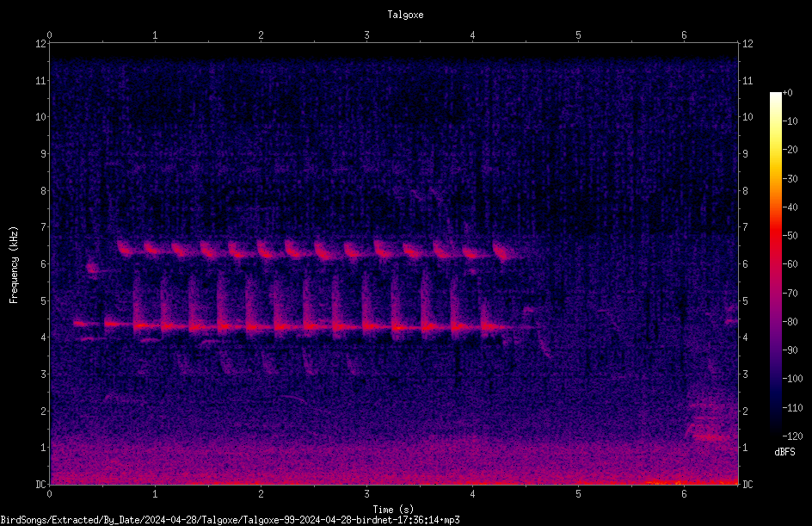Click the isolated note near 6 kHz at start
Screen dimensions: 812x526
[x=92, y=269]
